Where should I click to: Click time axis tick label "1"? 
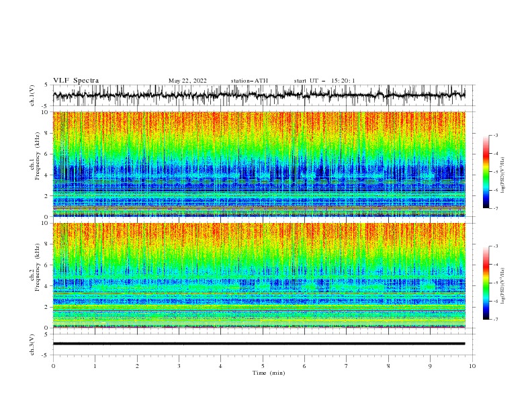[x=95, y=366]
